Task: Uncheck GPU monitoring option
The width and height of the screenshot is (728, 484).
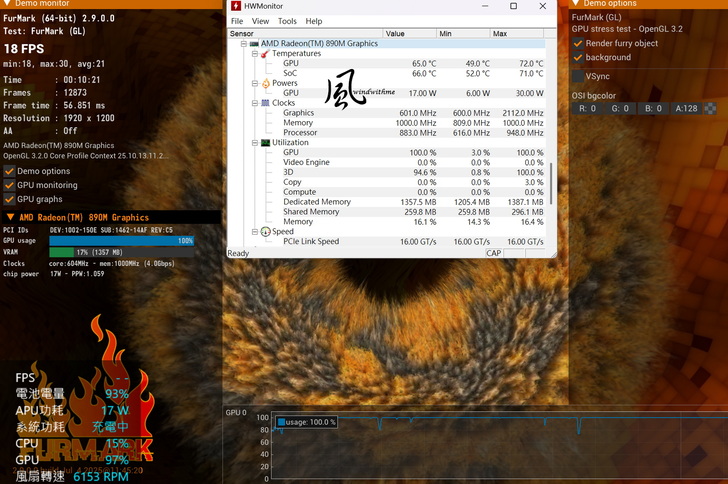Action: (x=9, y=185)
